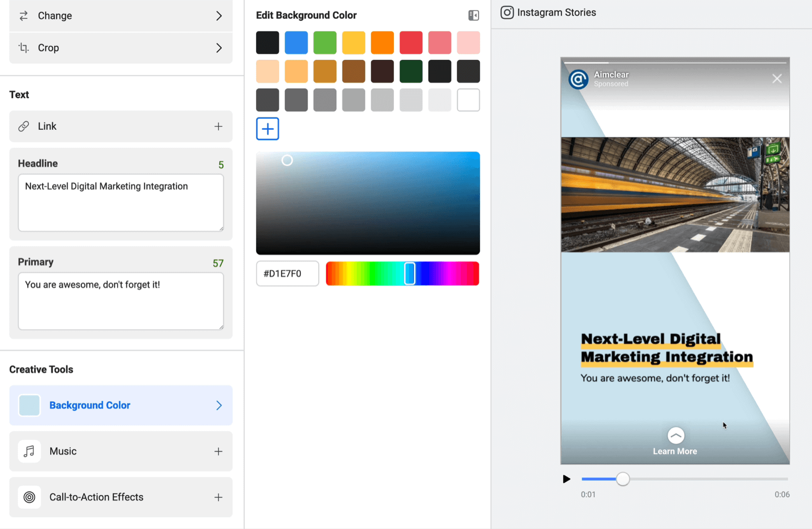Add a link with the plus icon

[218, 126]
